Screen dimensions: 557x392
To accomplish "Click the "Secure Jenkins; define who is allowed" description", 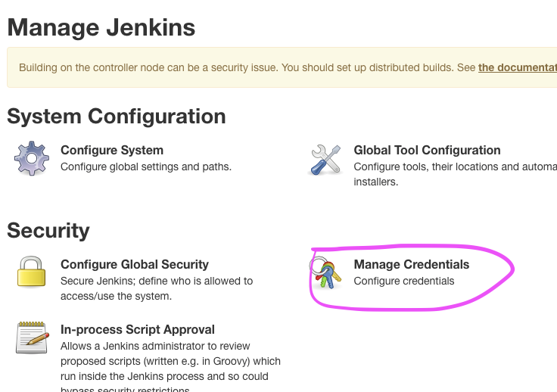I will click(157, 281).
